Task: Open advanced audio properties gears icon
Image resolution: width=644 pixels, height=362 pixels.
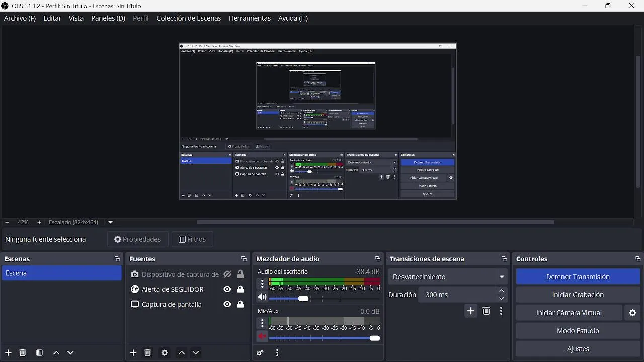Action: coord(260,353)
